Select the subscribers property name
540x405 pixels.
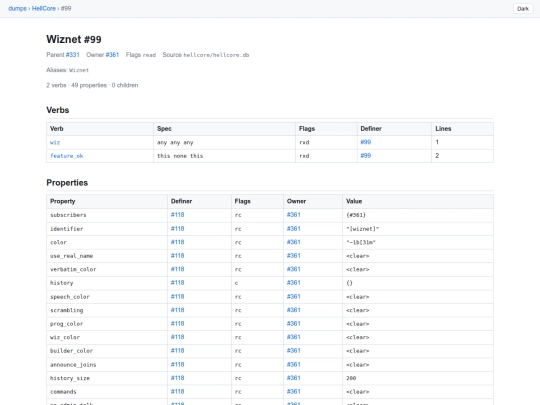point(68,215)
